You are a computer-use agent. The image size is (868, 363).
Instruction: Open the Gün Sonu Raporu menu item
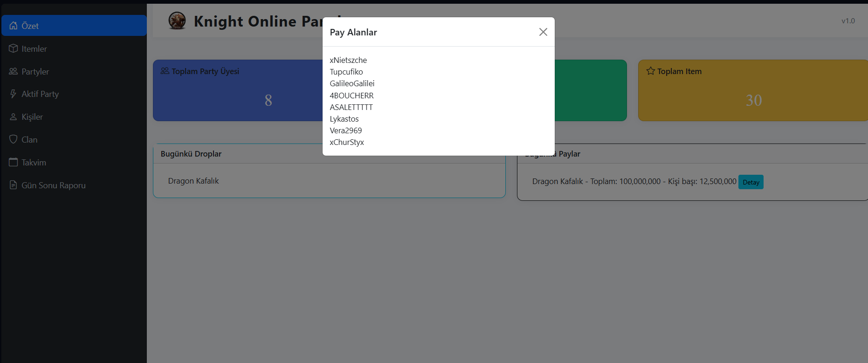[x=53, y=185]
